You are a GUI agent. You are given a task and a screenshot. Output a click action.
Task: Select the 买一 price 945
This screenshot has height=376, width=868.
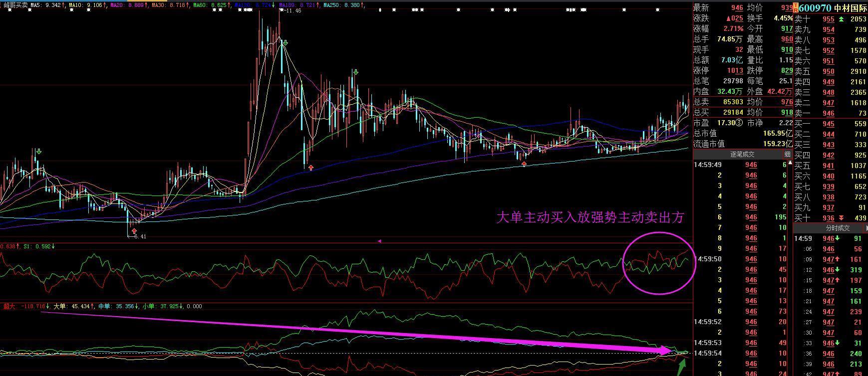tap(829, 124)
